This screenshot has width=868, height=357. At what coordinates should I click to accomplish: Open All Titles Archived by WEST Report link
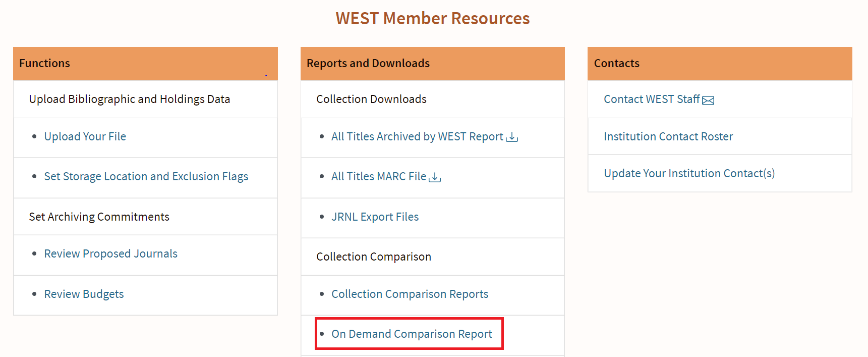tap(417, 137)
